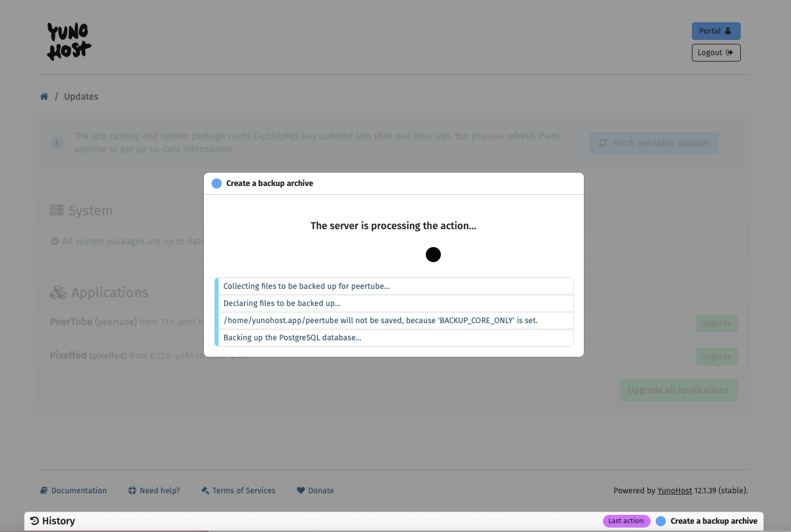Click the Applications cubes icon
Image resolution: width=791 pixels, height=532 pixels.
(58, 293)
